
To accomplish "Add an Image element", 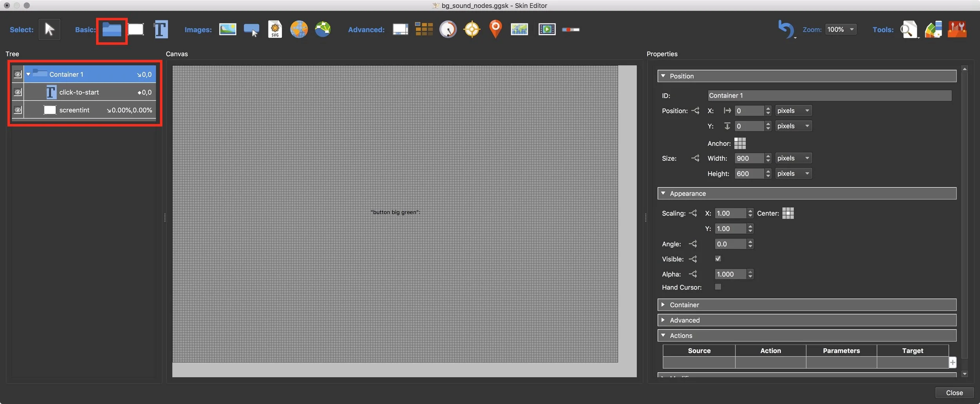I will (228, 29).
